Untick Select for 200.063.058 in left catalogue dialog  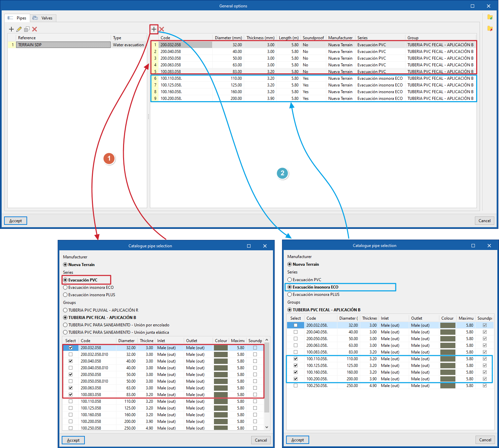(x=70, y=388)
